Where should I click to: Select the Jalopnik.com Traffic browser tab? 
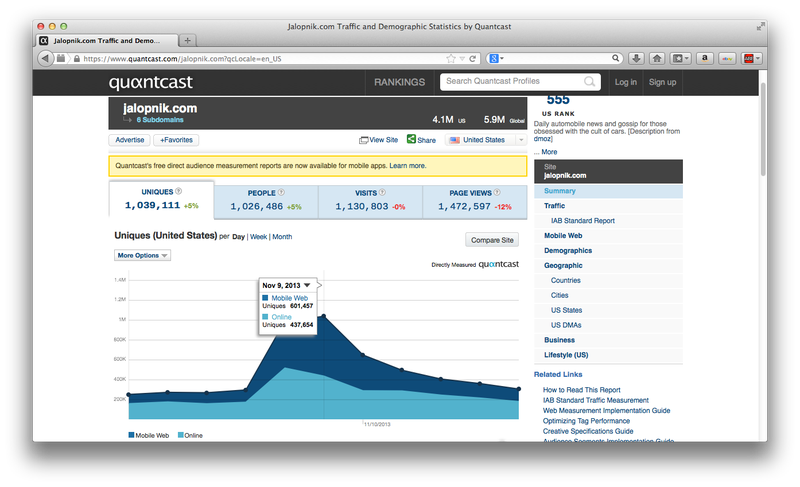pyautogui.click(x=107, y=40)
